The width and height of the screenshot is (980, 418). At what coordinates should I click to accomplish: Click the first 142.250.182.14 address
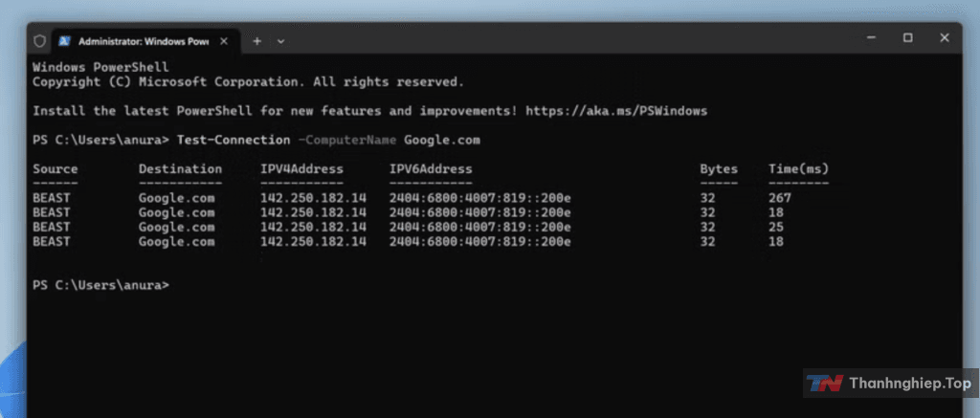point(313,198)
